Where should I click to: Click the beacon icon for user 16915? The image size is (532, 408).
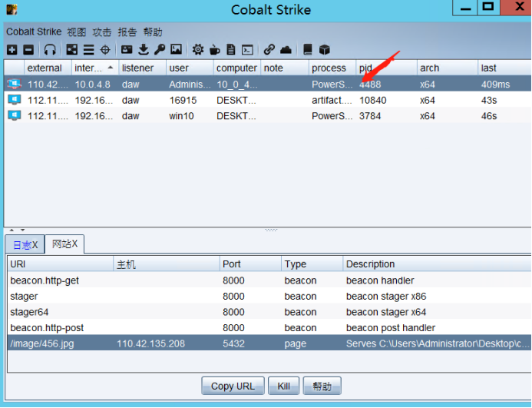tap(15, 100)
